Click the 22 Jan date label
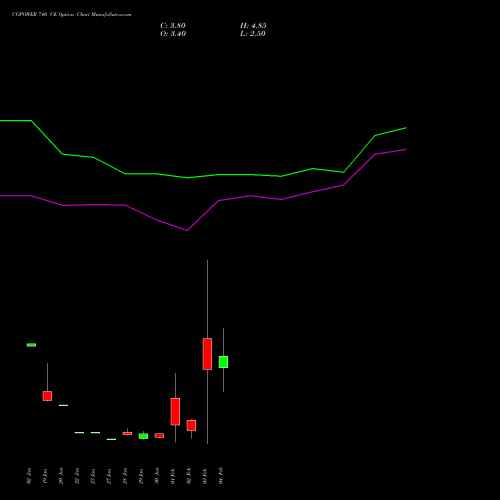This screenshot has height=500, width=500. [77, 476]
